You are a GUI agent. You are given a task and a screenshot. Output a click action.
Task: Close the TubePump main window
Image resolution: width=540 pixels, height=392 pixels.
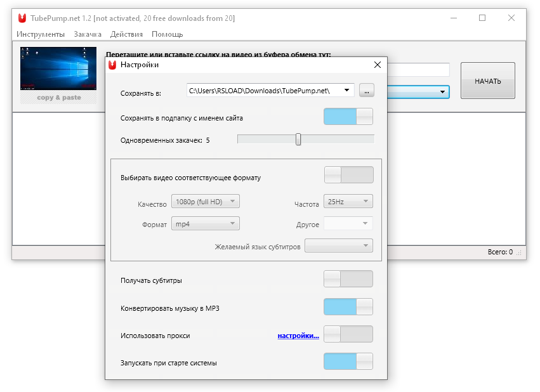(x=511, y=18)
